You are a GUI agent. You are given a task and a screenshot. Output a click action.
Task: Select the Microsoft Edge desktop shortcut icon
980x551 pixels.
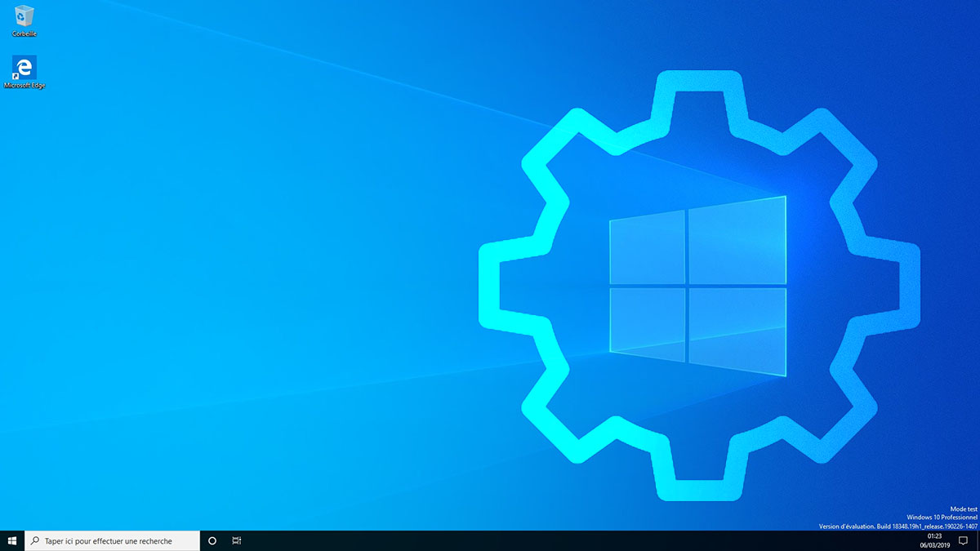click(x=24, y=67)
